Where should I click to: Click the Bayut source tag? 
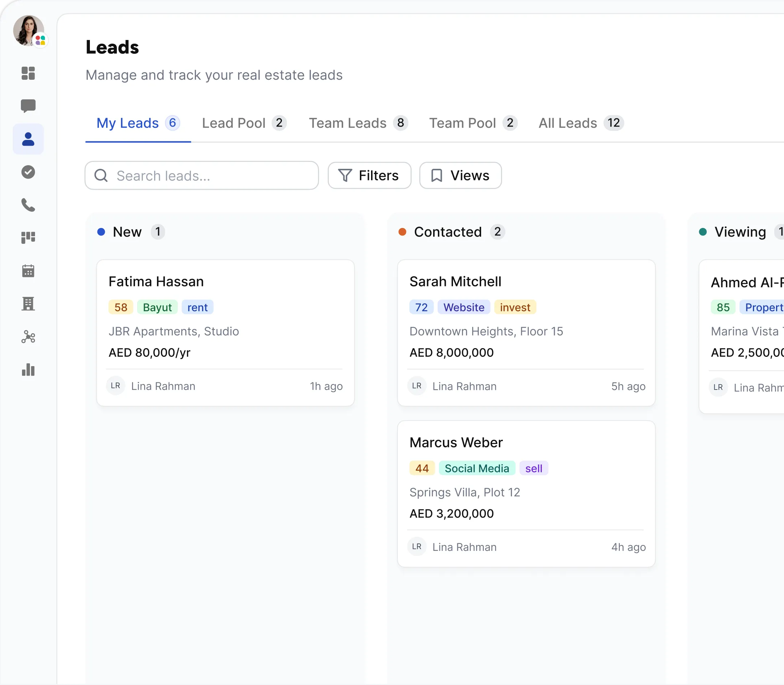(x=157, y=307)
